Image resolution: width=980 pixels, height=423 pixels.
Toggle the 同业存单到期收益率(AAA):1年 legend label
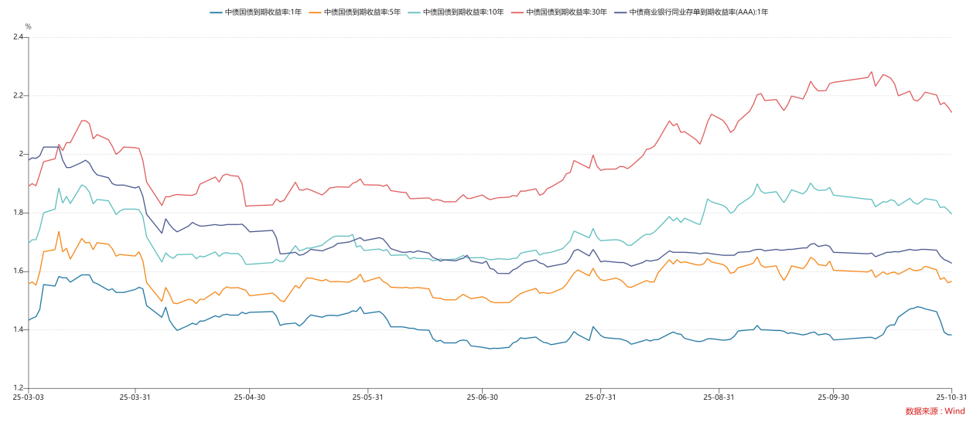[x=698, y=12]
